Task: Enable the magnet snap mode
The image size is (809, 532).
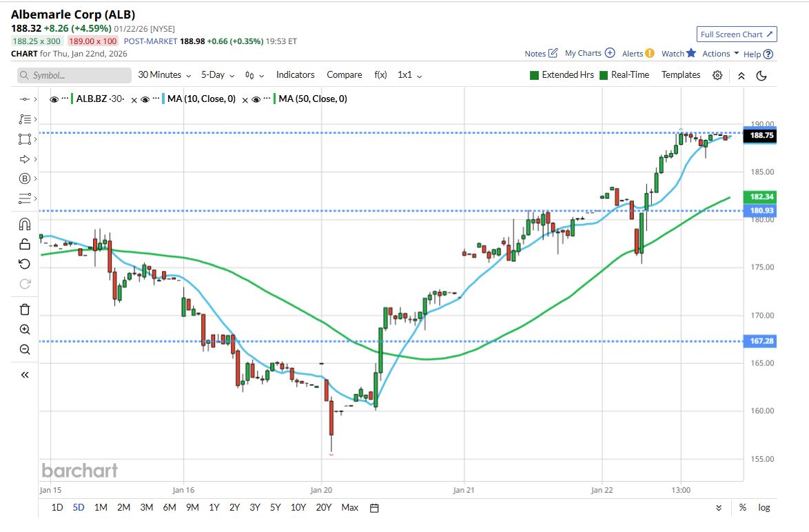Action: [25, 224]
